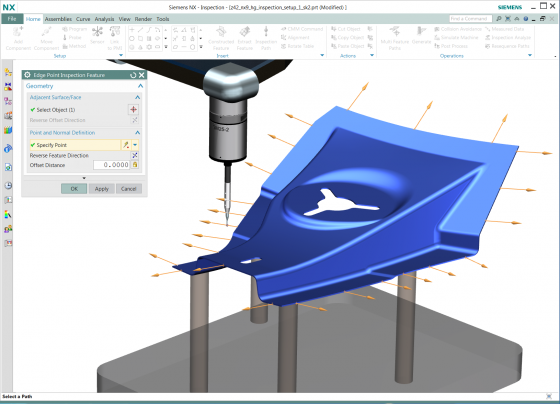Confirm the dialog with OK
The width and height of the screenshot is (560, 404).
coord(74,189)
